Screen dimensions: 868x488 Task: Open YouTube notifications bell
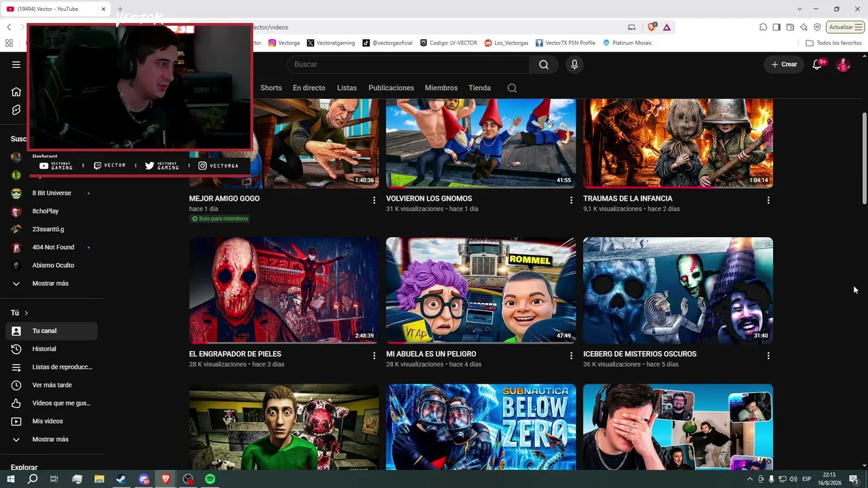pyautogui.click(x=818, y=64)
